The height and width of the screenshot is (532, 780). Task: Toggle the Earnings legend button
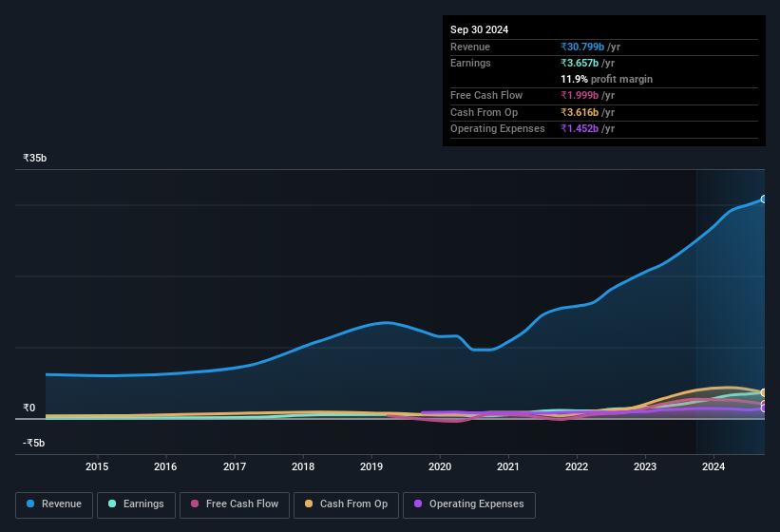[136, 504]
